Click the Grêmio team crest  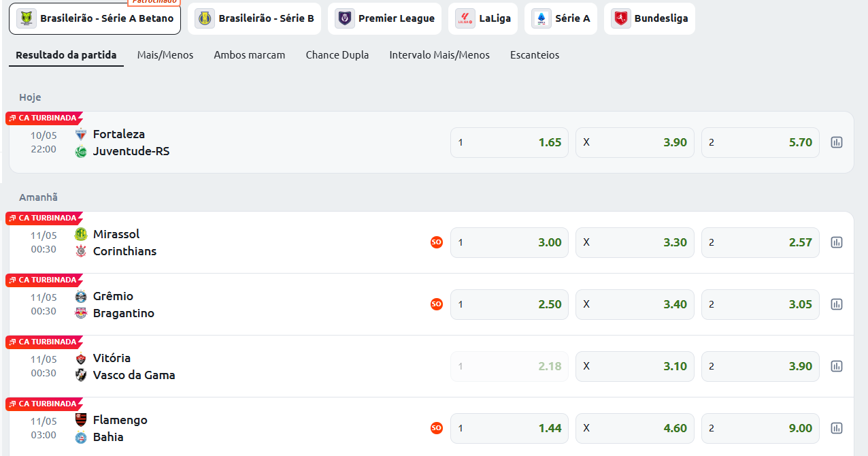pyautogui.click(x=81, y=296)
